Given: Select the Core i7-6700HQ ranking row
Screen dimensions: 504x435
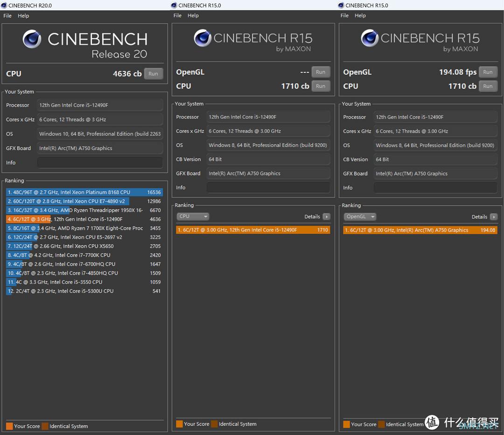Looking at the screenshot, I should pos(84,264).
